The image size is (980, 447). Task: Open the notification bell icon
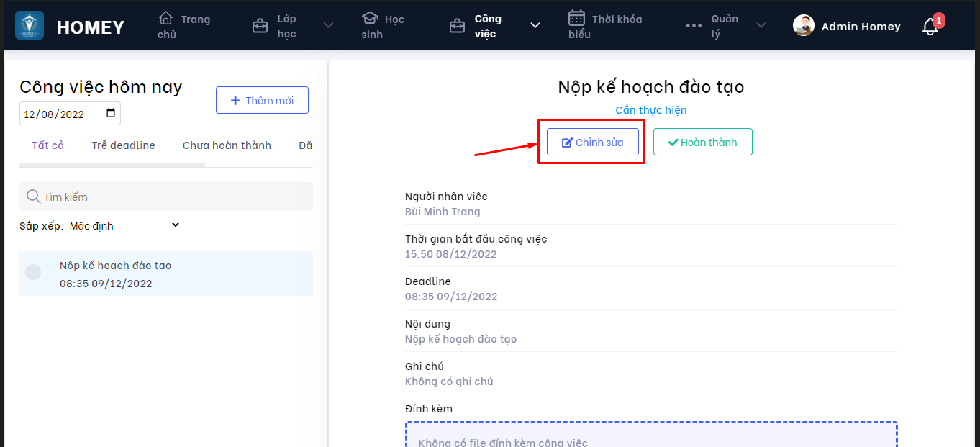tap(930, 27)
